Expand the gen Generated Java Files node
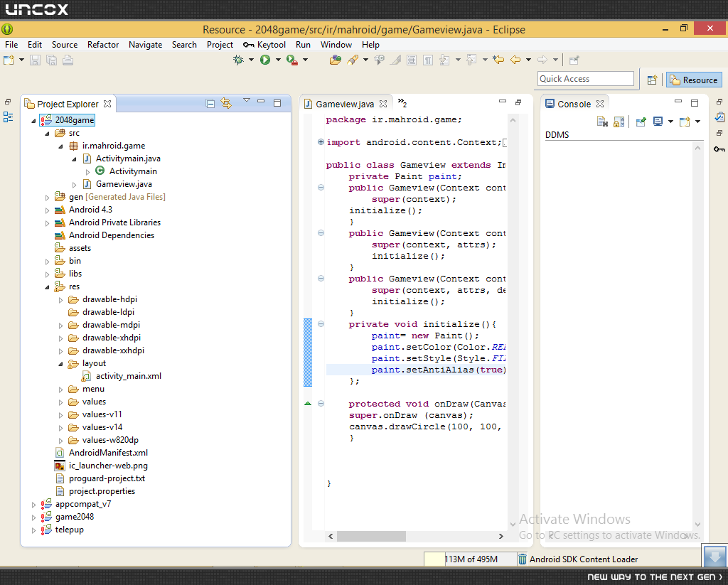This screenshot has height=585, width=728. tap(47, 198)
